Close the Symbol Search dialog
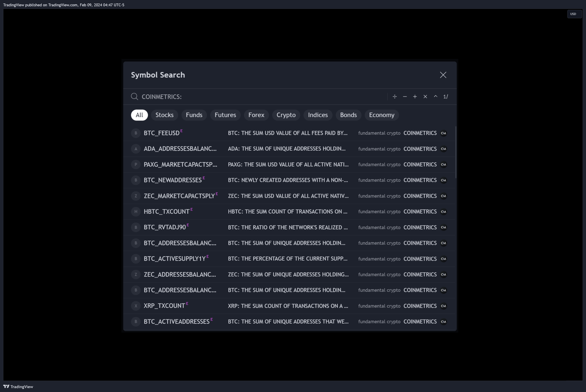Image resolution: width=586 pixels, height=392 pixels. pyautogui.click(x=443, y=75)
